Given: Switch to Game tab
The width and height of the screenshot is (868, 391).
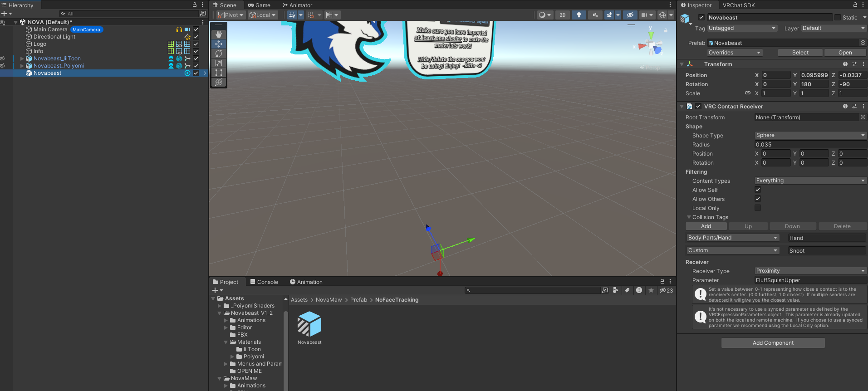Looking at the screenshot, I should pos(259,5).
